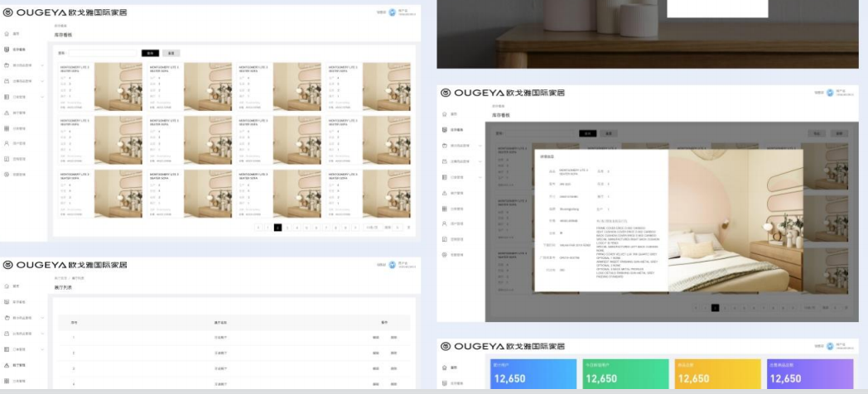Click green 12,650 statistics card
868x394 pixels.
625,374
